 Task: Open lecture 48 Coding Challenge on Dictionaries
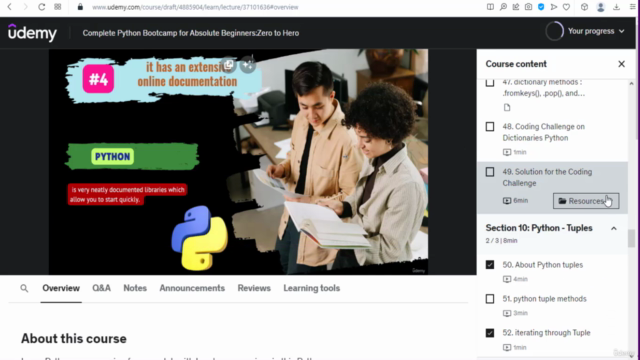coord(543,132)
